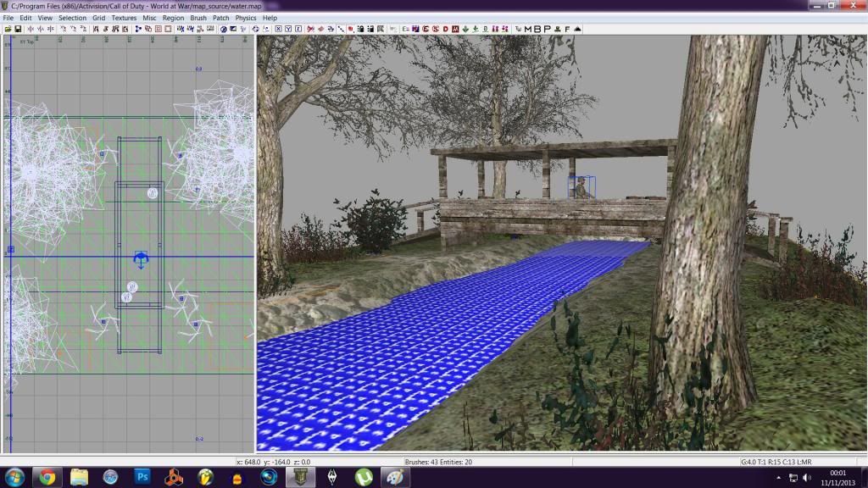Toggle the B filter toolbar button
Viewport: 868px width, 488px height.
537,29
